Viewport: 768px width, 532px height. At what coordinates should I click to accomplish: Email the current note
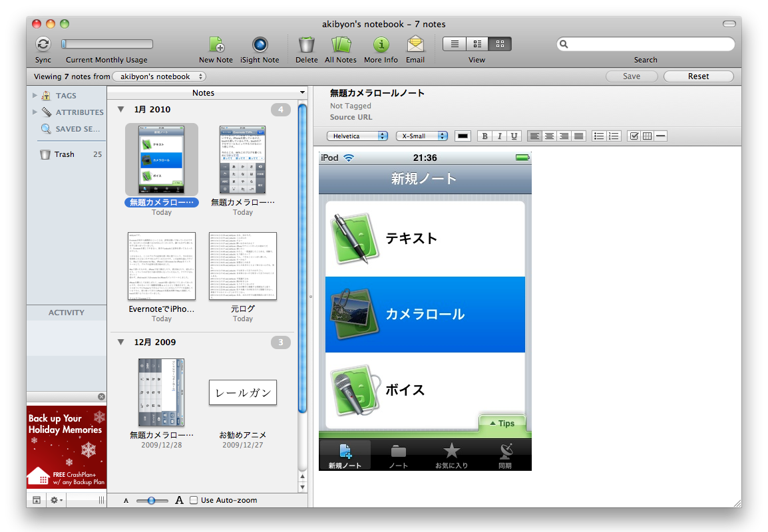pyautogui.click(x=415, y=45)
